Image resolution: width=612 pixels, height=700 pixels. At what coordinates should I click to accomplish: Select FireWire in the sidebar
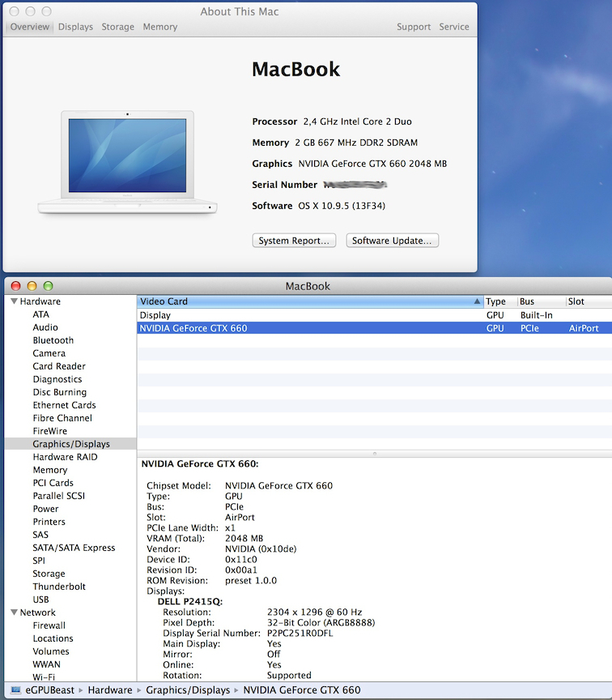point(50,431)
